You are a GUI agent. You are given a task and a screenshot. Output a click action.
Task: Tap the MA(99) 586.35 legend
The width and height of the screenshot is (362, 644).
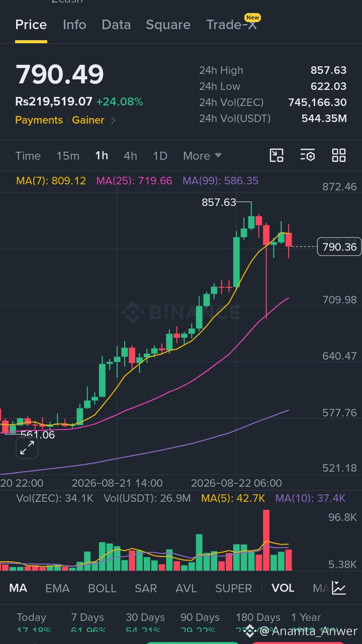(221, 181)
